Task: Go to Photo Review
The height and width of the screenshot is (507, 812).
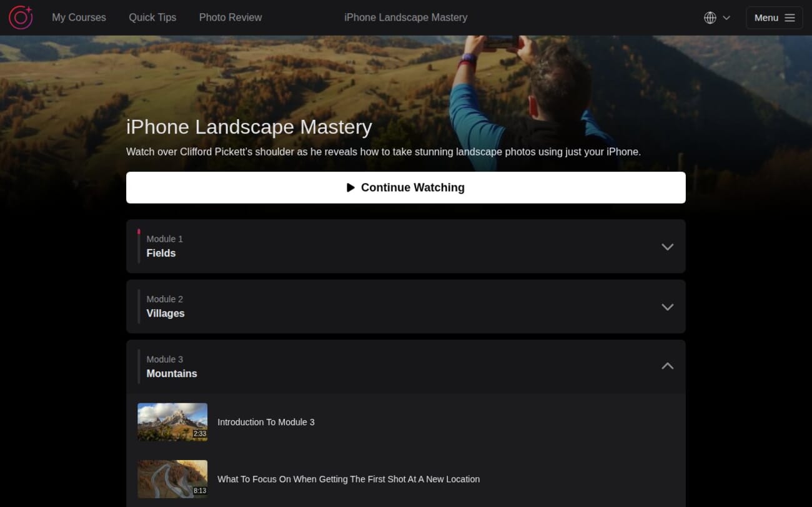Action: 230,17
